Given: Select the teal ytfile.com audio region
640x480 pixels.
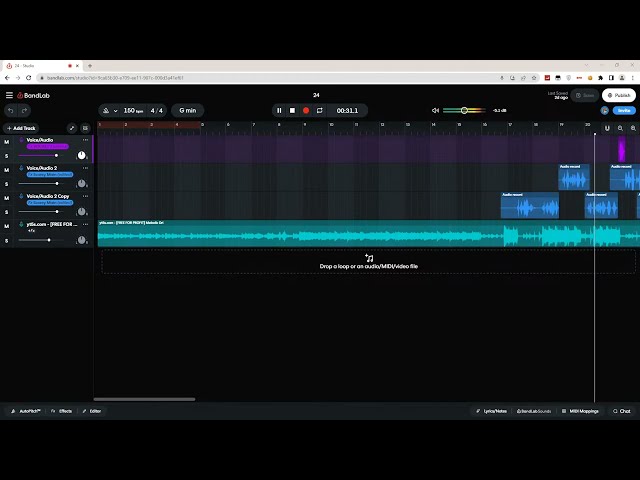Looking at the screenshot, I should 369,233.
